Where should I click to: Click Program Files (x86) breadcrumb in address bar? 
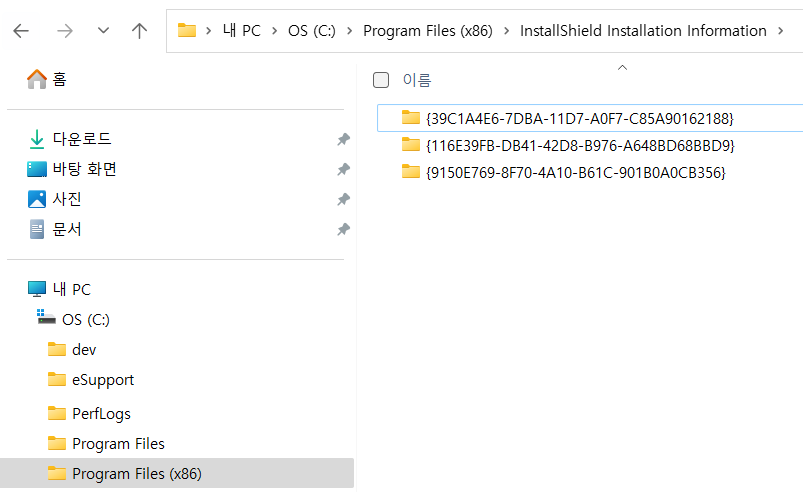428,31
